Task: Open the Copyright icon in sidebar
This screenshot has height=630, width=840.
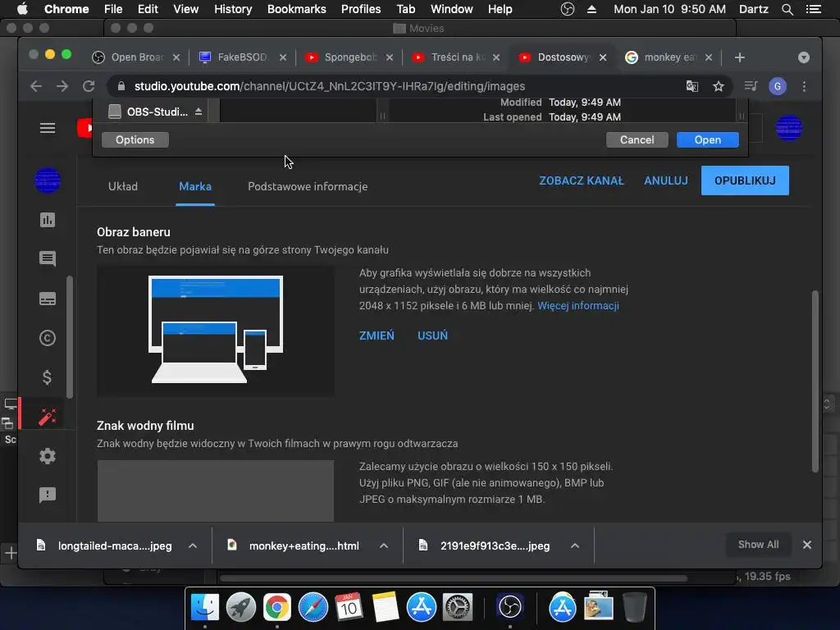Action: [x=48, y=338]
